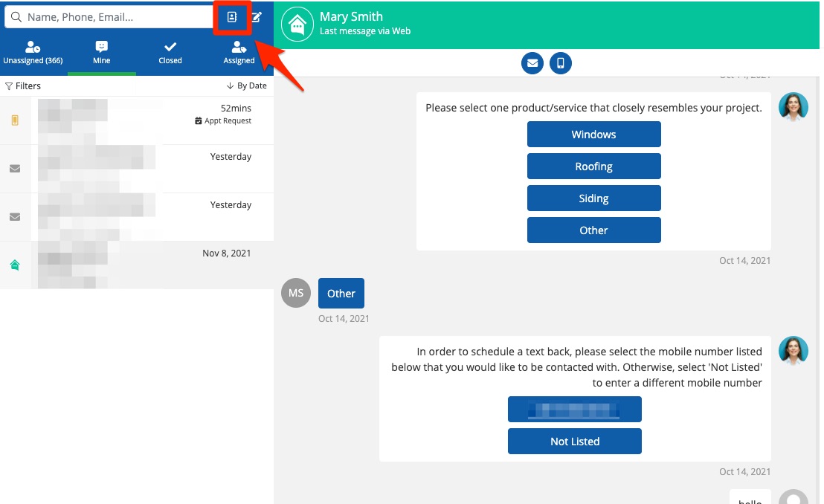
Task: Choose the Roofing option button
Action: point(593,167)
